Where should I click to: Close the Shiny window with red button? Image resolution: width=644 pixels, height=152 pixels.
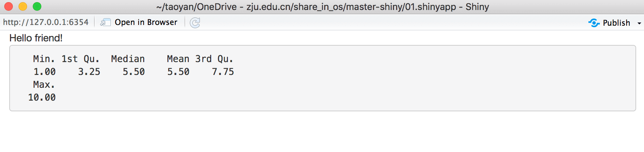pyautogui.click(x=9, y=6)
